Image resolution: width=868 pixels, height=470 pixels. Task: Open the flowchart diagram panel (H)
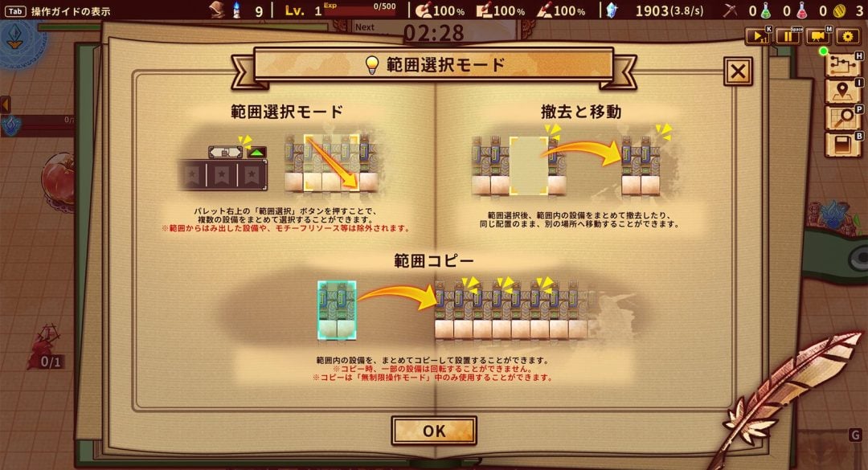(x=842, y=64)
